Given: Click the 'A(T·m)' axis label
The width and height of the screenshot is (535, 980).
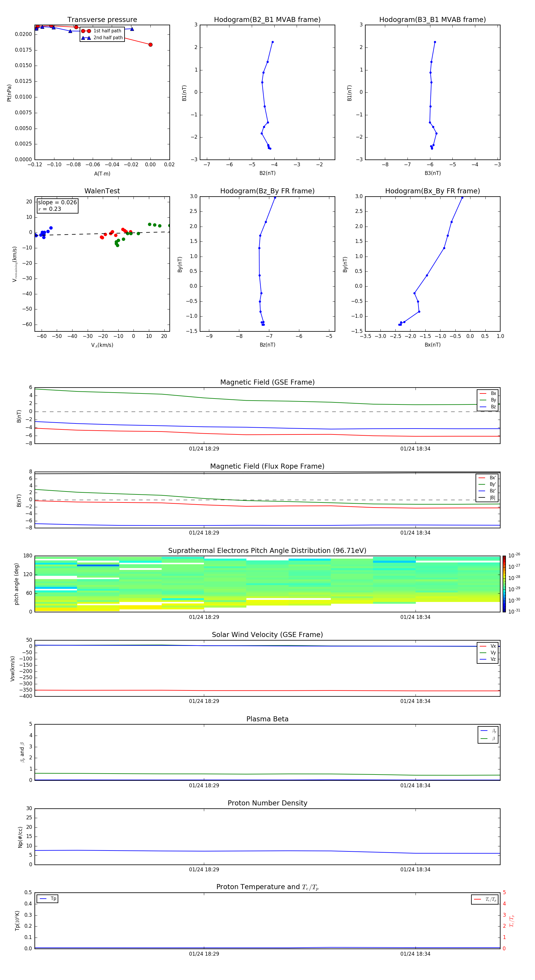Looking at the screenshot, I should [102, 174].
